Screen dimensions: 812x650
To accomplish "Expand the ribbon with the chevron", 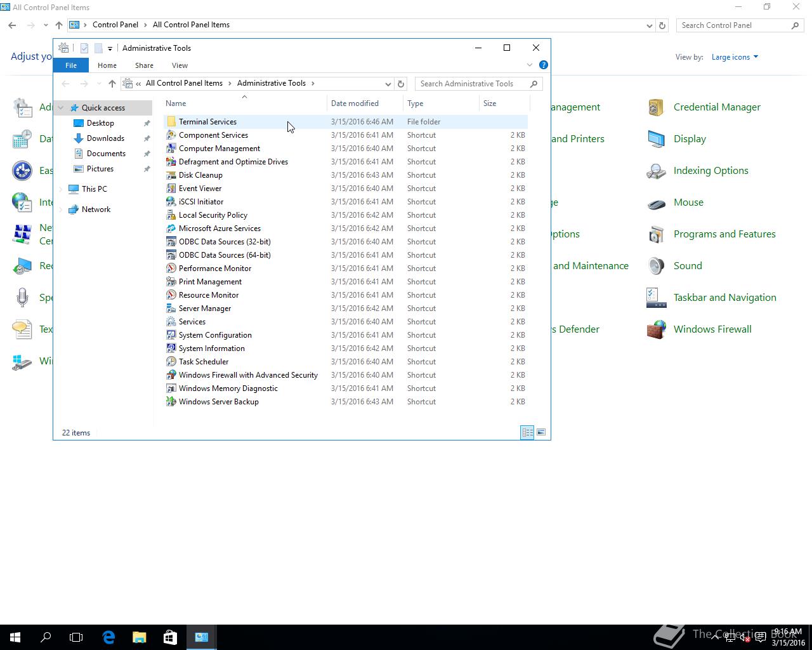I will tap(530, 65).
